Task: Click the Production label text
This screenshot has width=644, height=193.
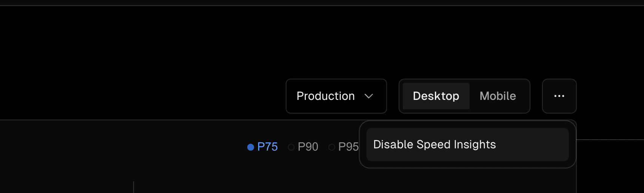Action: [325, 96]
